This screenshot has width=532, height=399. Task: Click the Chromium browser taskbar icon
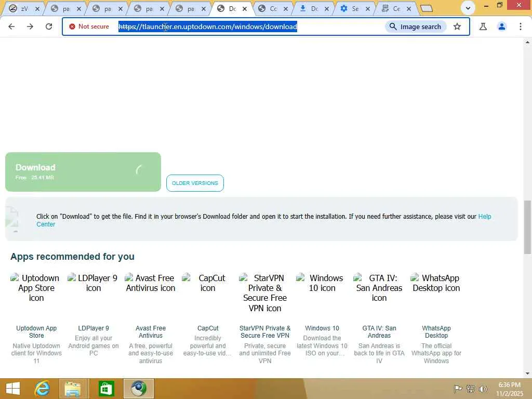point(138,389)
